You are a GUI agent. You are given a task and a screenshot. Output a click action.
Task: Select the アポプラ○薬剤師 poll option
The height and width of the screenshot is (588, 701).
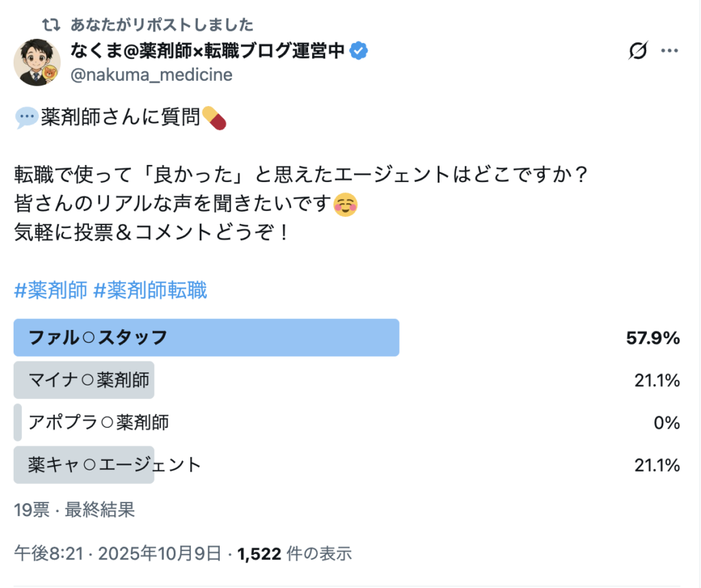99,423
